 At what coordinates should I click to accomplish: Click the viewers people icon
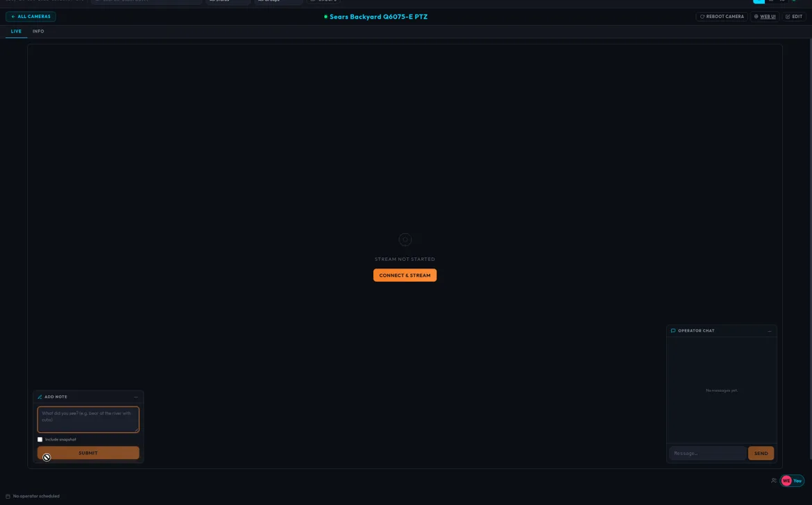point(774,481)
